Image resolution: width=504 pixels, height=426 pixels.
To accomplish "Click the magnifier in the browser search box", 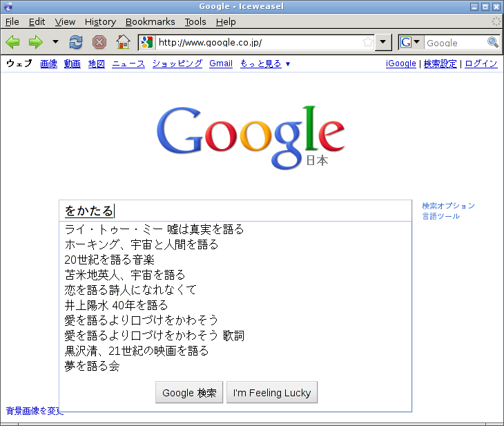I will (x=493, y=42).
